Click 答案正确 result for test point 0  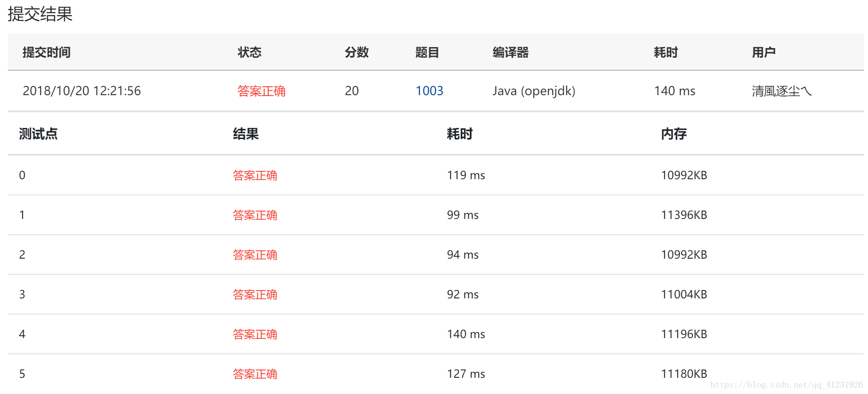tap(255, 176)
